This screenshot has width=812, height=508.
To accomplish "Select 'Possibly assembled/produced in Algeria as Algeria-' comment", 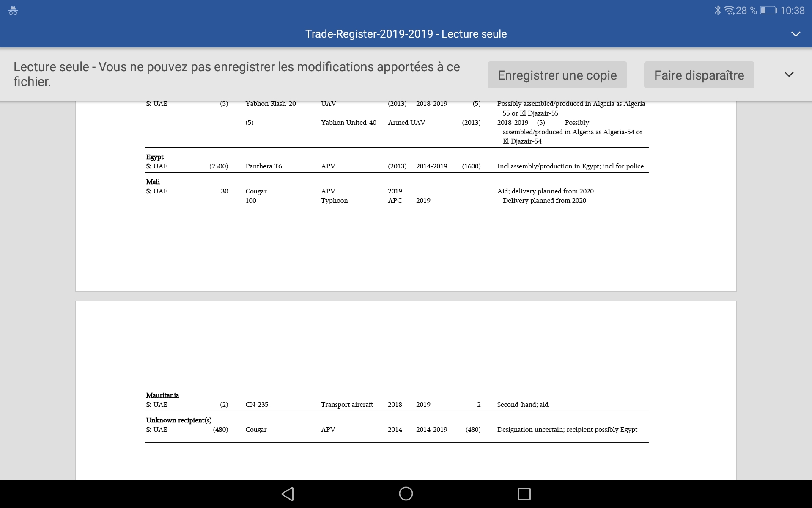I will tap(572, 103).
